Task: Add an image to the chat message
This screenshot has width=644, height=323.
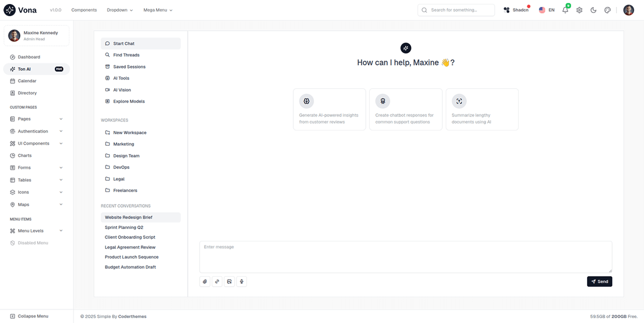Action: point(229,281)
